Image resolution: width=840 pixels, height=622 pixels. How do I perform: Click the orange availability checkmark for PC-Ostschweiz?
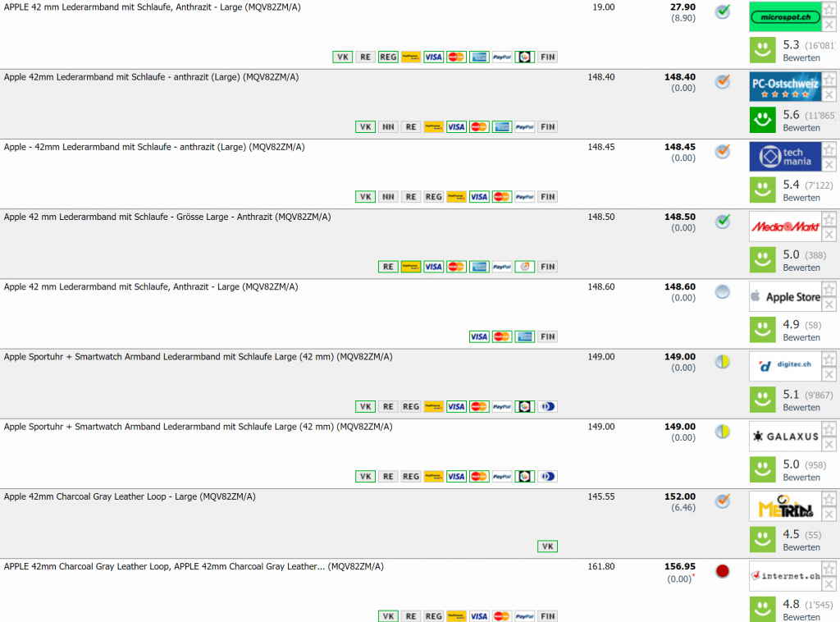[723, 81]
